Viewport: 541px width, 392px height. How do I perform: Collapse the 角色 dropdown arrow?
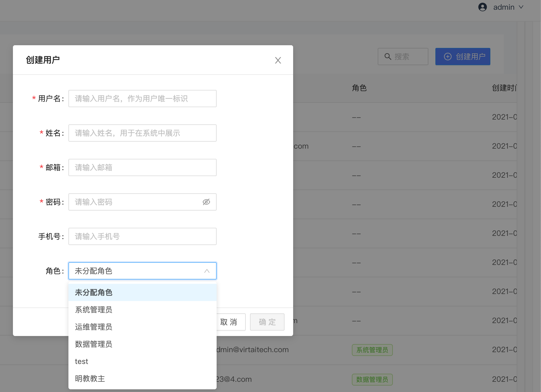click(207, 271)
